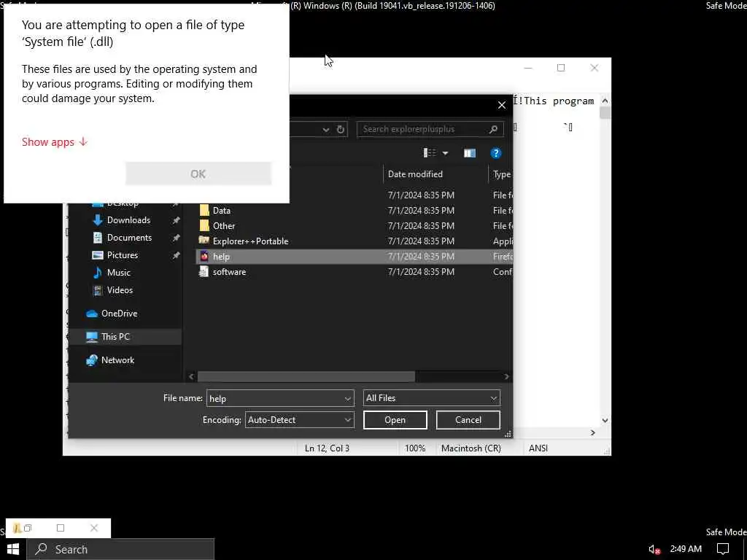Click the Explorer++Portable application icon
This screenshot has height=560, width=747.
[204, 241]
